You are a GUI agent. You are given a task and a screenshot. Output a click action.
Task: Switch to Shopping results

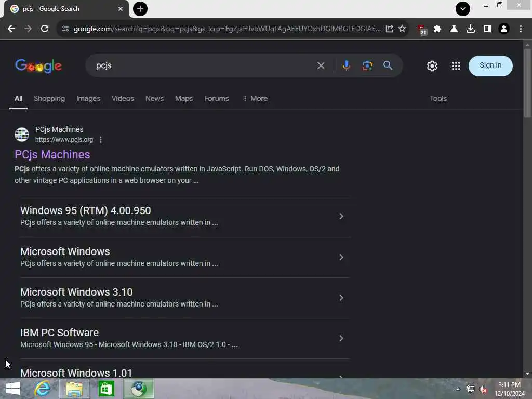(49, 98)
